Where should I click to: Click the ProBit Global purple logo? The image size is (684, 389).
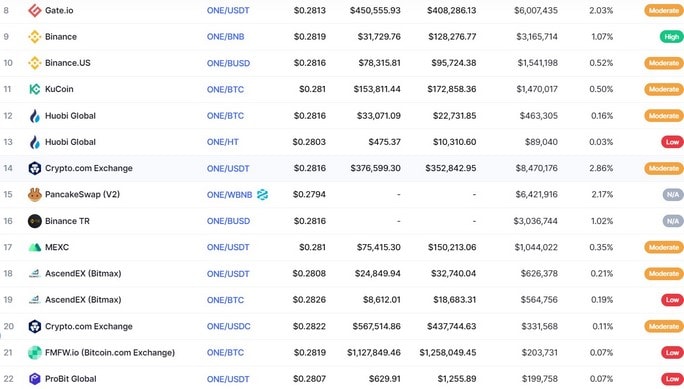coord(34,379)
